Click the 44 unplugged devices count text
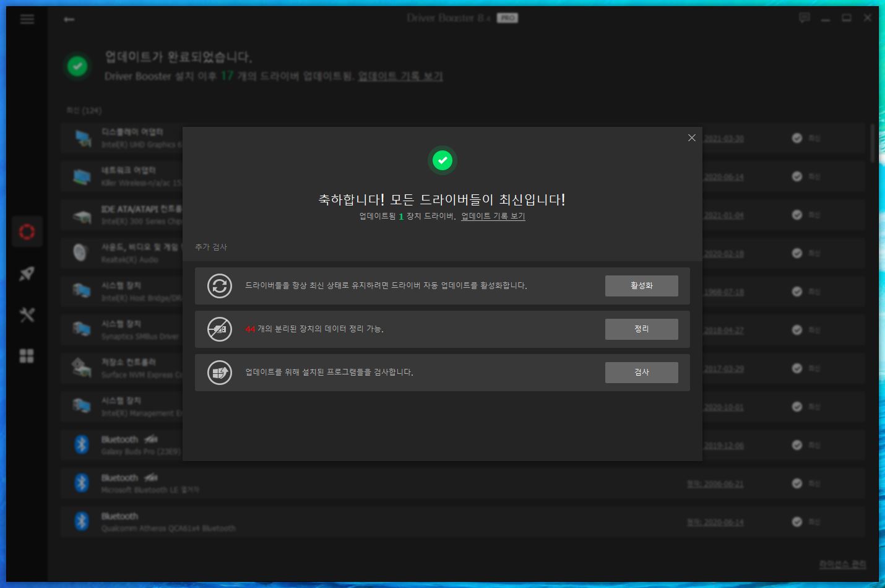Viewport: 885px width, 588px height. pos(250,329)
